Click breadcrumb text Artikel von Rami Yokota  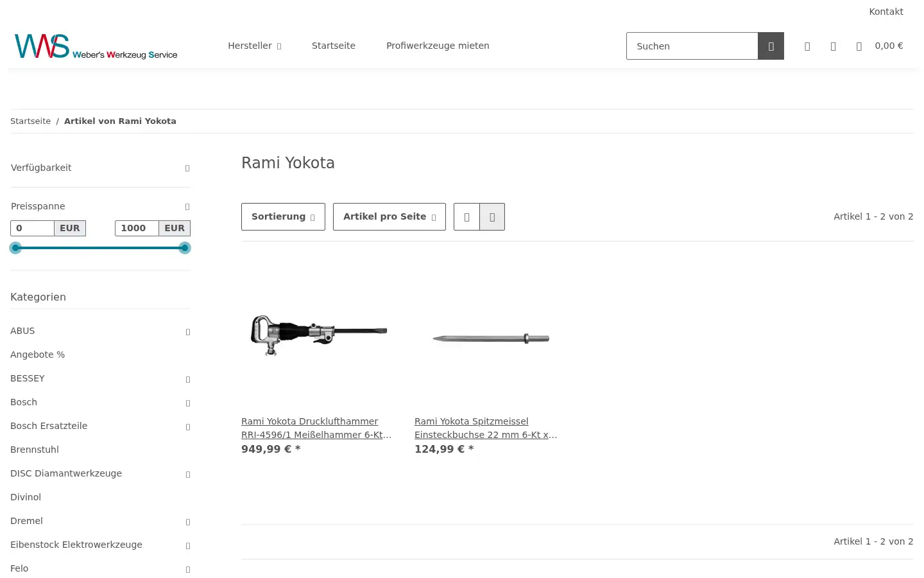click(120, 121)
